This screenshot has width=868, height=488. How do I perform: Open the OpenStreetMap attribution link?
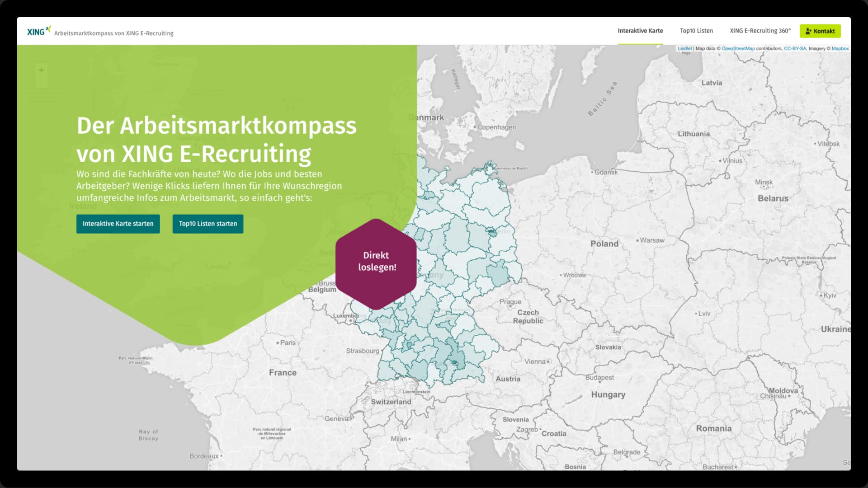coord(738,48)
